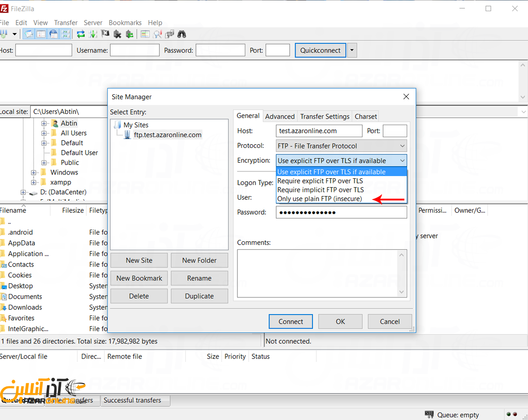
Task: Toggle the local directory tree view
Action: 41,34
